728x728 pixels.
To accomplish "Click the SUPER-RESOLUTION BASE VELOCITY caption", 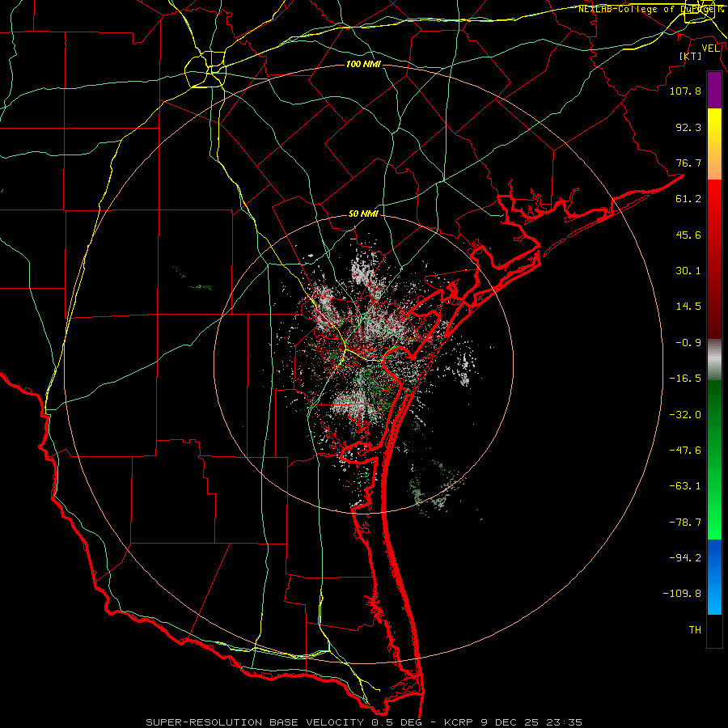I will (x=255, y=722).
